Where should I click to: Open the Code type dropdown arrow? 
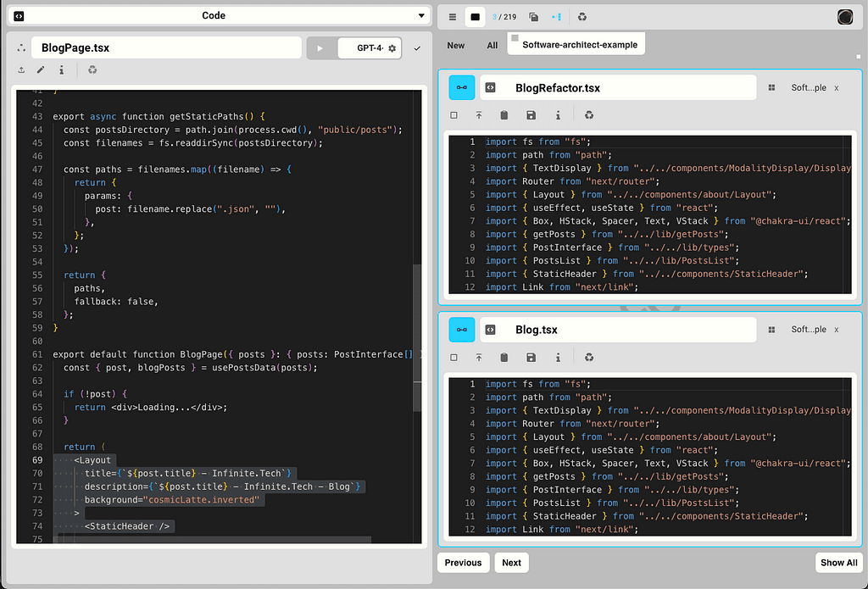(421, 16)
